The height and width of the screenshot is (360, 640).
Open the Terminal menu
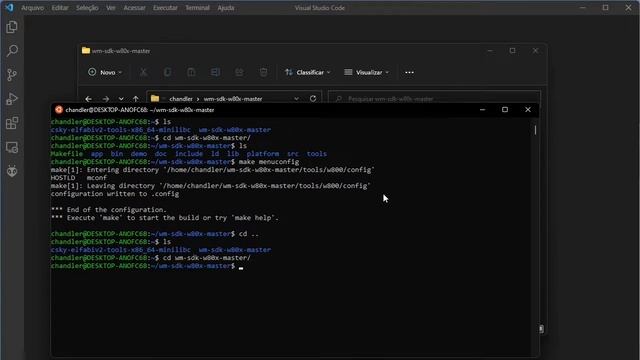coord(197,8)
